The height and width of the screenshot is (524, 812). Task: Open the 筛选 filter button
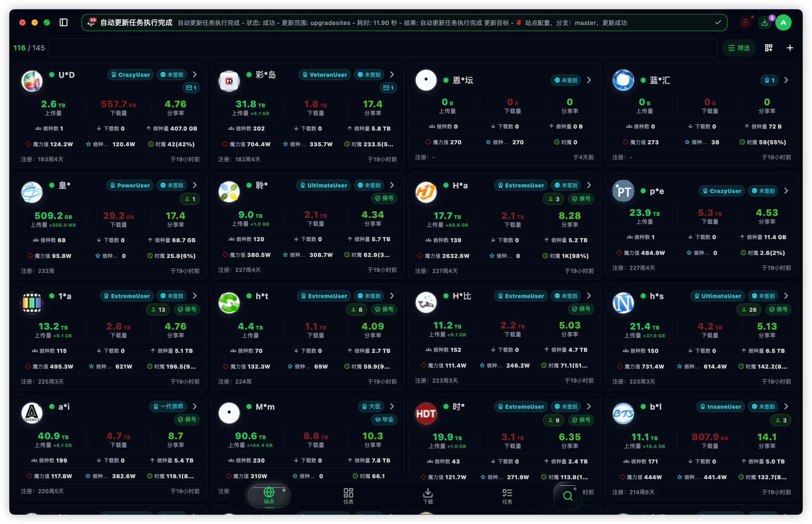click(x=739, y=48)
